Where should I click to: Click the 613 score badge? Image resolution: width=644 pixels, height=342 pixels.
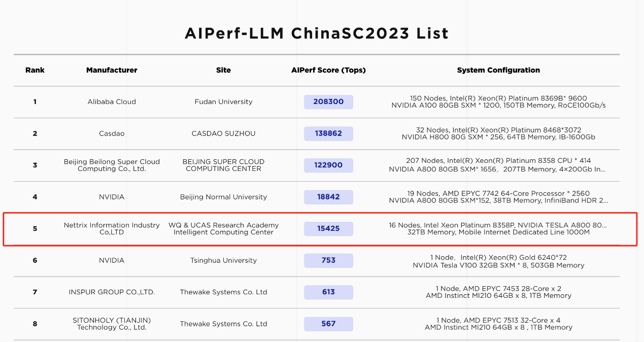click(x=328, y=292)
